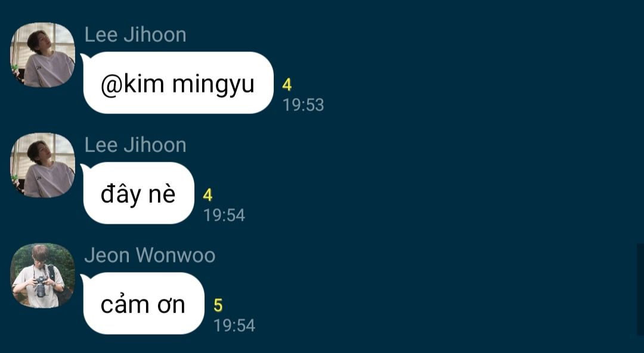Open Jeon Wonwoo's profile picture
Image resolution: width=644 pixels, height=353 pixels.
click(42, 275)
